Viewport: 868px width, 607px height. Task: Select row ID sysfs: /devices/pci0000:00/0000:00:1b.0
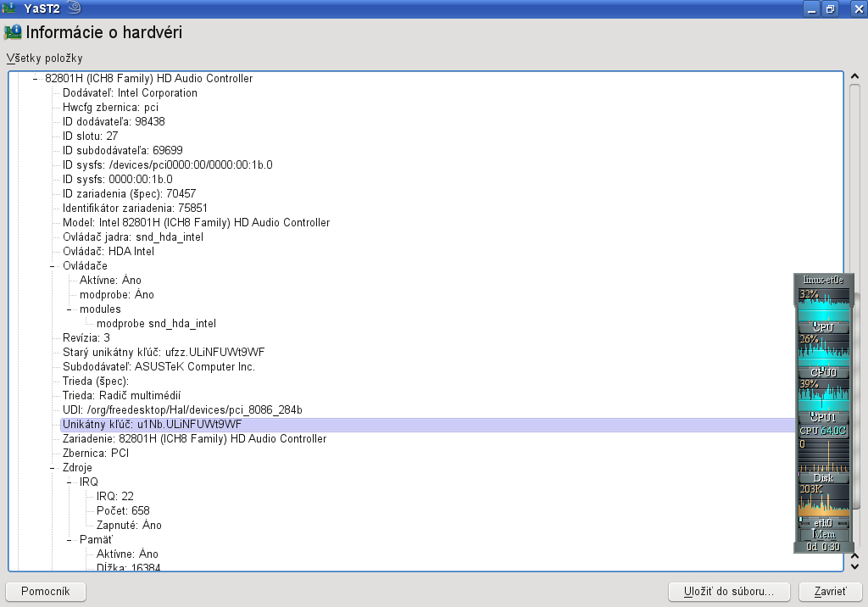[x=167, y=165]
